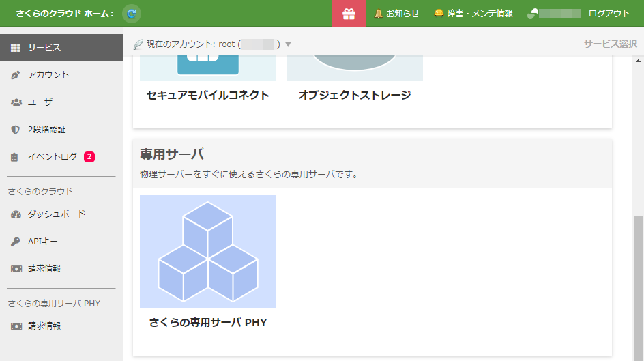Click the イベントログ clipboard icon
Screen dimensions: 644x361
pos(14,157)
